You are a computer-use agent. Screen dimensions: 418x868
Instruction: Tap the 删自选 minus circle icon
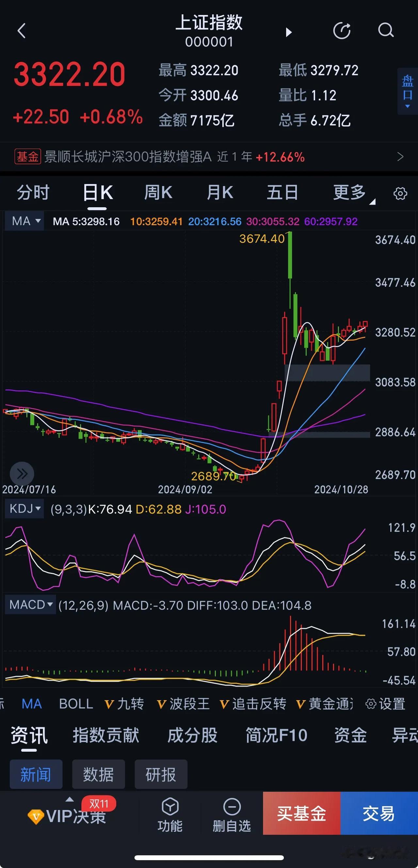tap(232, 807)
